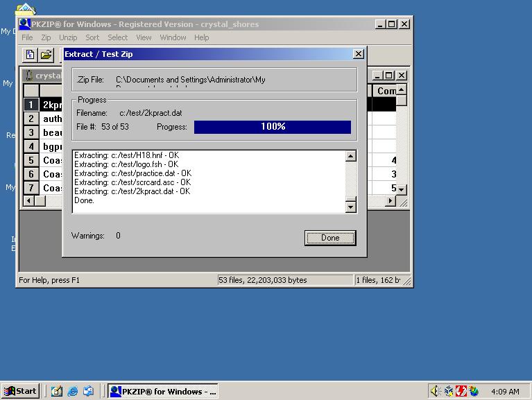Screen dimensions: 532x400
Task: Open the Sort menu
Action: coord(92,37)
